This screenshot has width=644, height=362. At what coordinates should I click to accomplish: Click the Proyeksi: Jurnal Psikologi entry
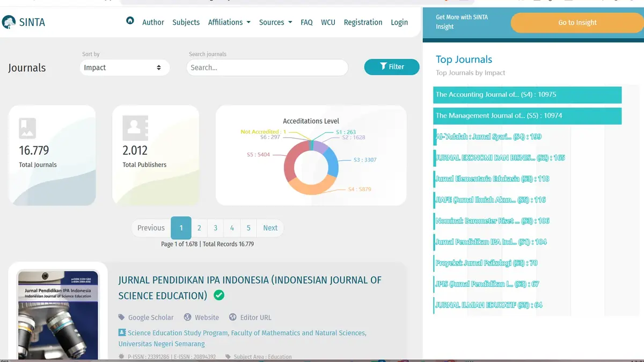(486, 263)
